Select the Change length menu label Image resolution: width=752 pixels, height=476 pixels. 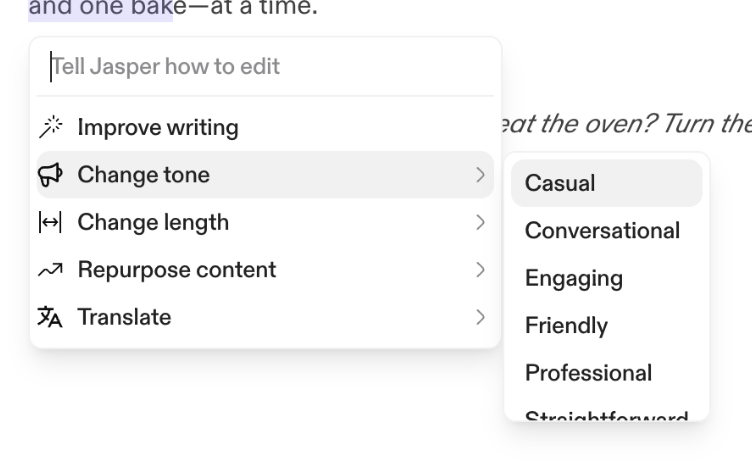(x=153, y=223)
